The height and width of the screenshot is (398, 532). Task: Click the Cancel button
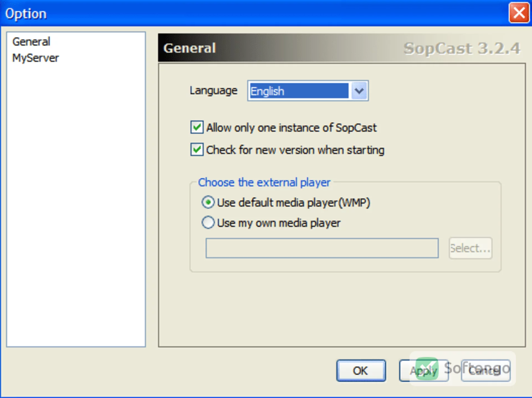[486, 371]
